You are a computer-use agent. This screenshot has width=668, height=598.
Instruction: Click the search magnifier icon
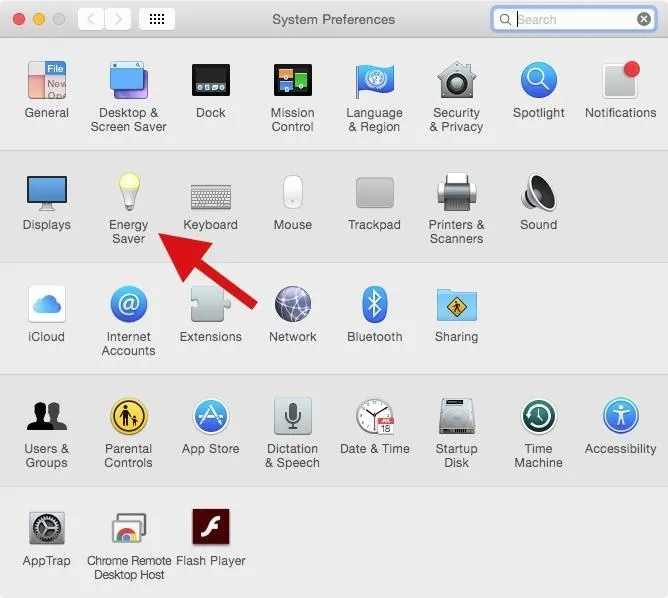coord(505,20)
